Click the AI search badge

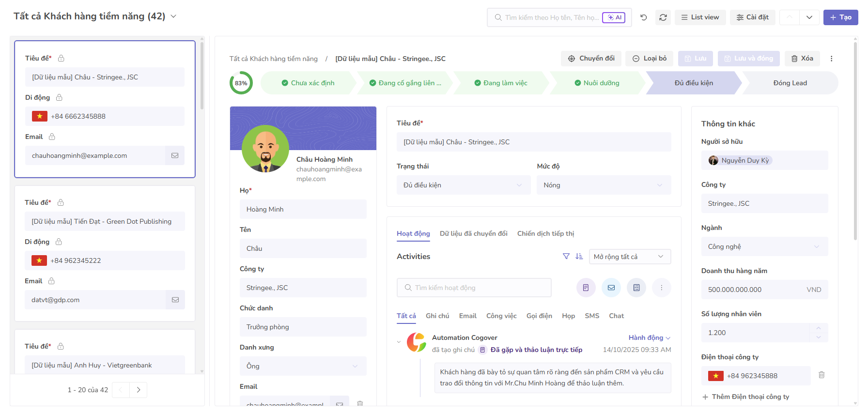point(614,17)
